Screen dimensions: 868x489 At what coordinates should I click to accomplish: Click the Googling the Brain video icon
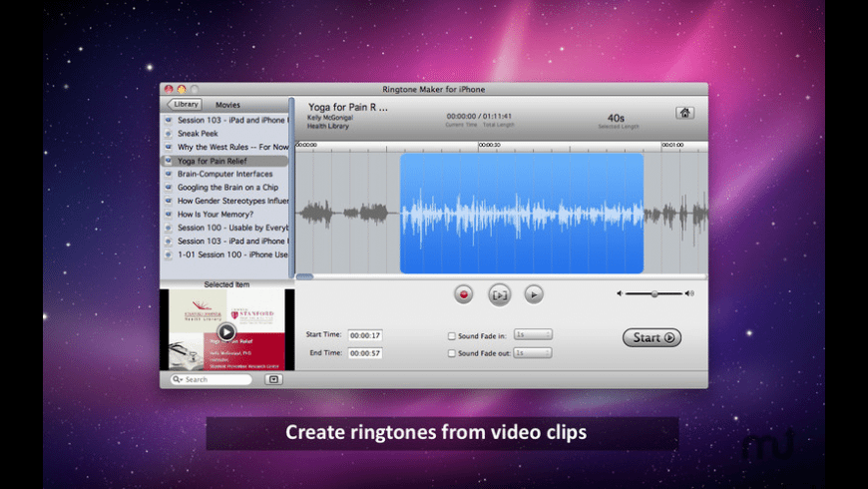(169, 188)
